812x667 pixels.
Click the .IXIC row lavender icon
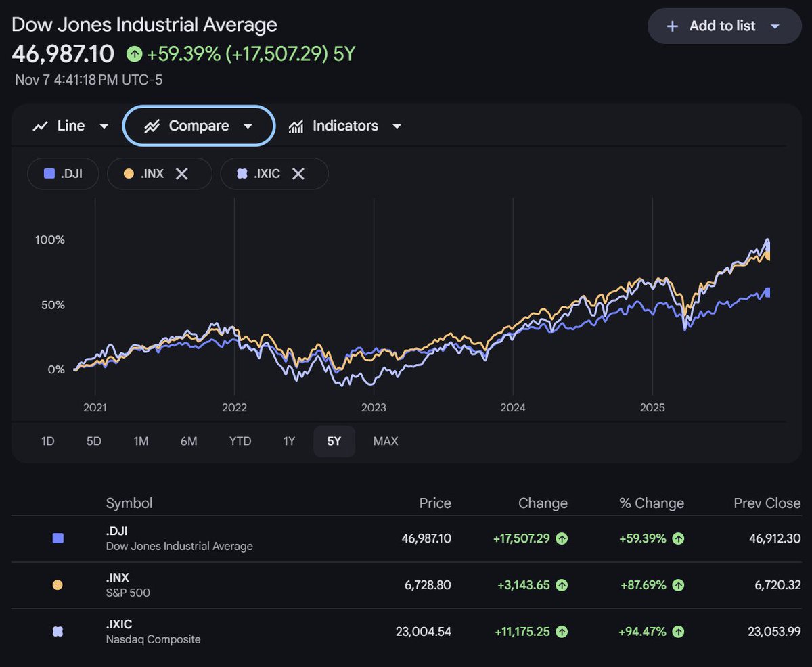[58, 632]
